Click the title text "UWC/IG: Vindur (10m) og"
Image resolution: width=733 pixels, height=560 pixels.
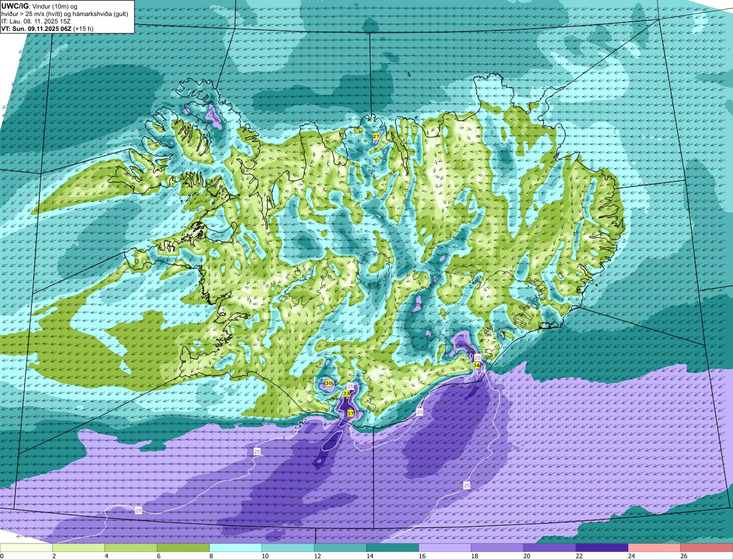(x=40, y=6)
